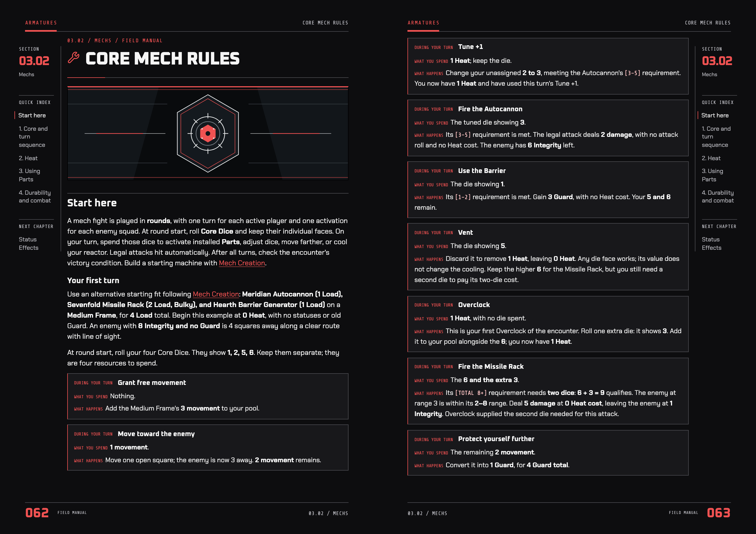Screen dimensions: 756x534
Task: Select Start here in right quick index
Action: click(715, 115)
